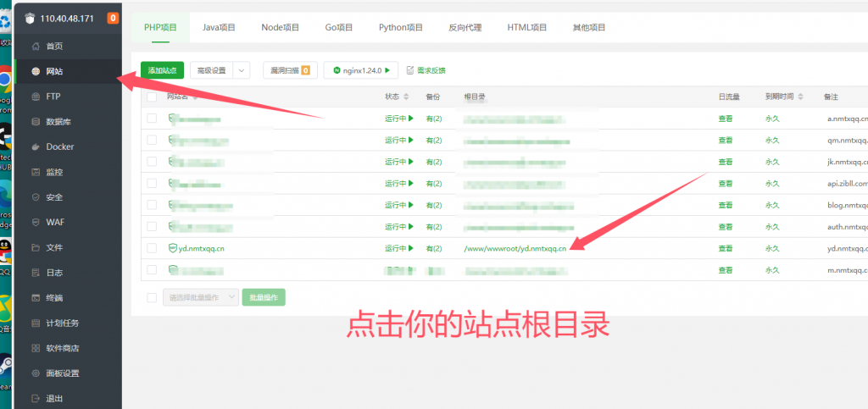Tick the checkbox beside the batch operation dropdown
The width and height of the screenshot is (868, 409).
point(152,297)
